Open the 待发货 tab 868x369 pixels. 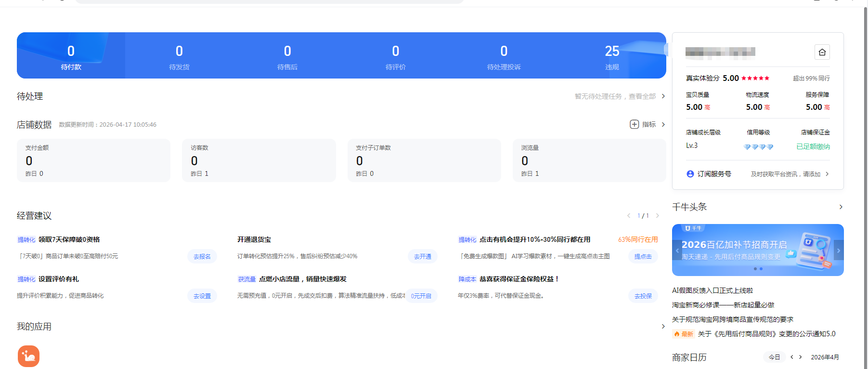pyautogui.click(x=179, y=55)
